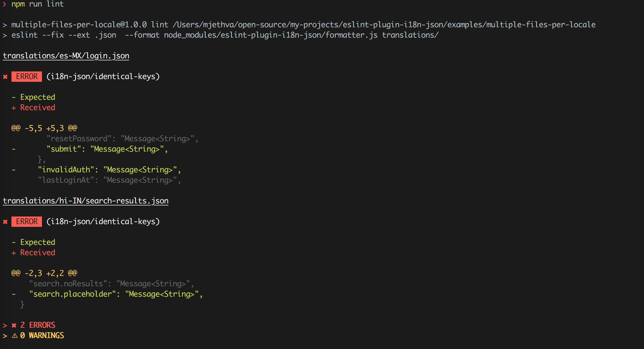644x349 pixels.
Task: Click the "resetPassword" context line
Action: point(122,139)
